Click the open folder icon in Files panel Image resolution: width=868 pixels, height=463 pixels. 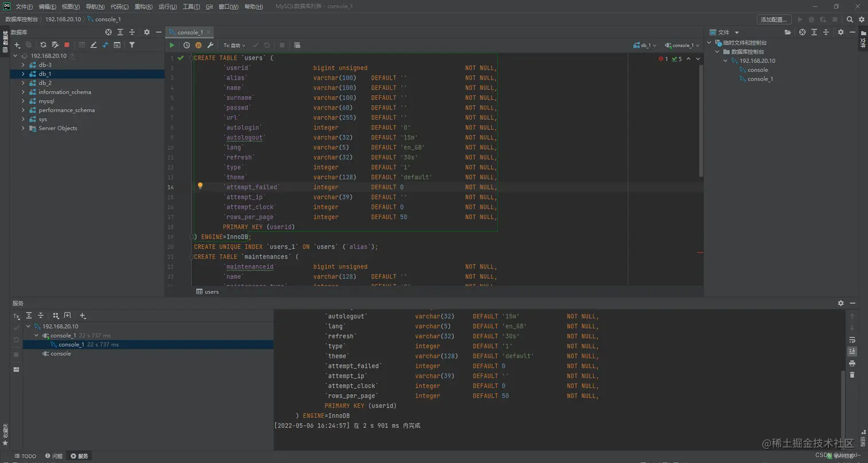pos(788,32)
